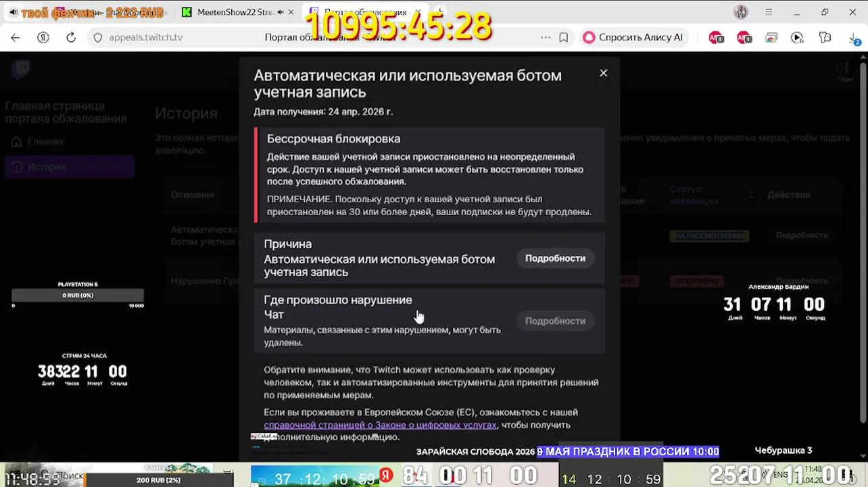The image size is (868, 487).
Task: Open Подробности for the НА РАССМОТРЕНИИ appeal row
Action: click(x=801, y=235)
